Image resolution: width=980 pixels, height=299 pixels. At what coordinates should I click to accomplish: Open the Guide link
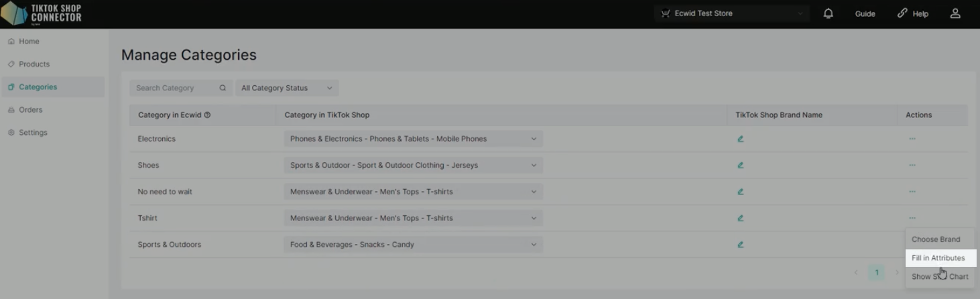(865, 14)
